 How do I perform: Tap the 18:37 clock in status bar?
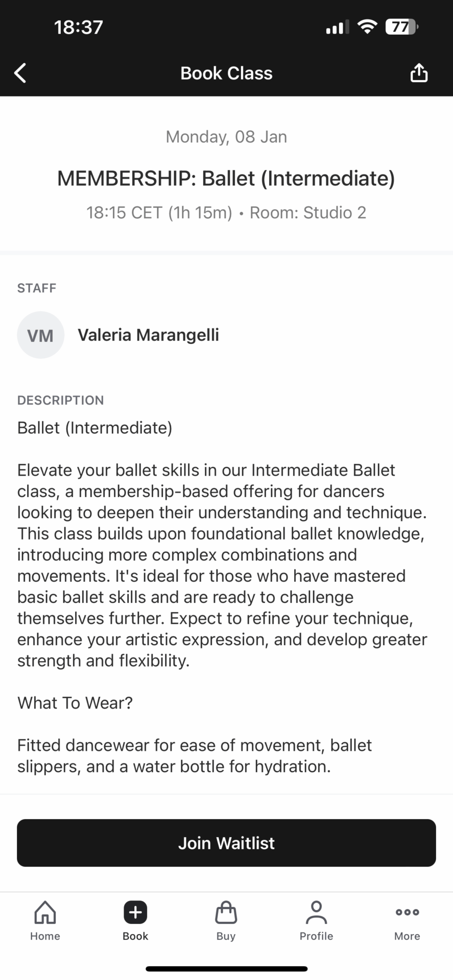pyautogui.click(x=79, y=27)
